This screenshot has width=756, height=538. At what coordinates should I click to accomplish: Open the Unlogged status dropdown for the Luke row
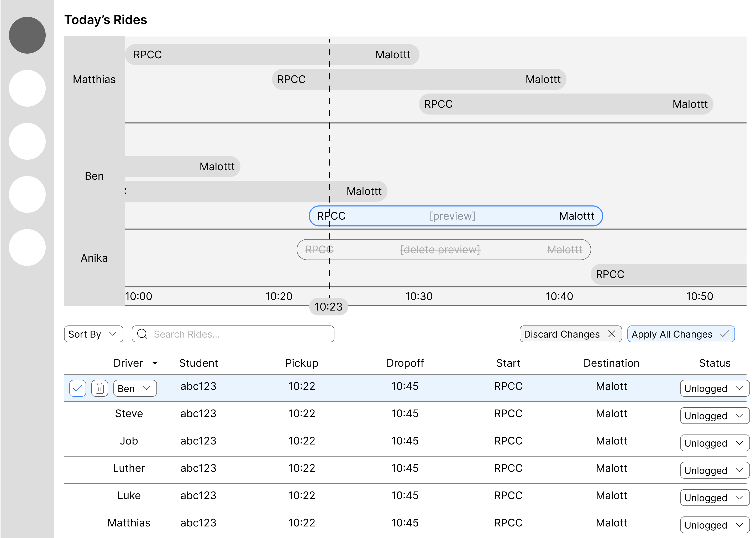(715, 498)
